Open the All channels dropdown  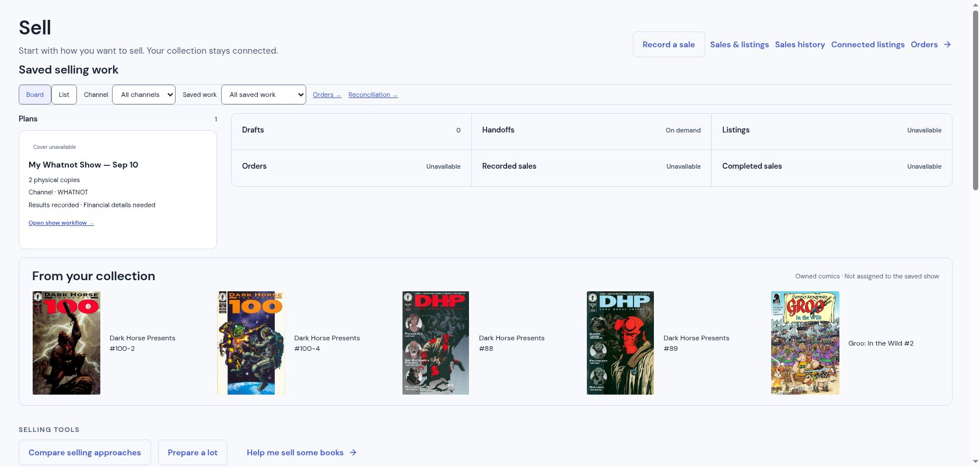coord(143,95)
